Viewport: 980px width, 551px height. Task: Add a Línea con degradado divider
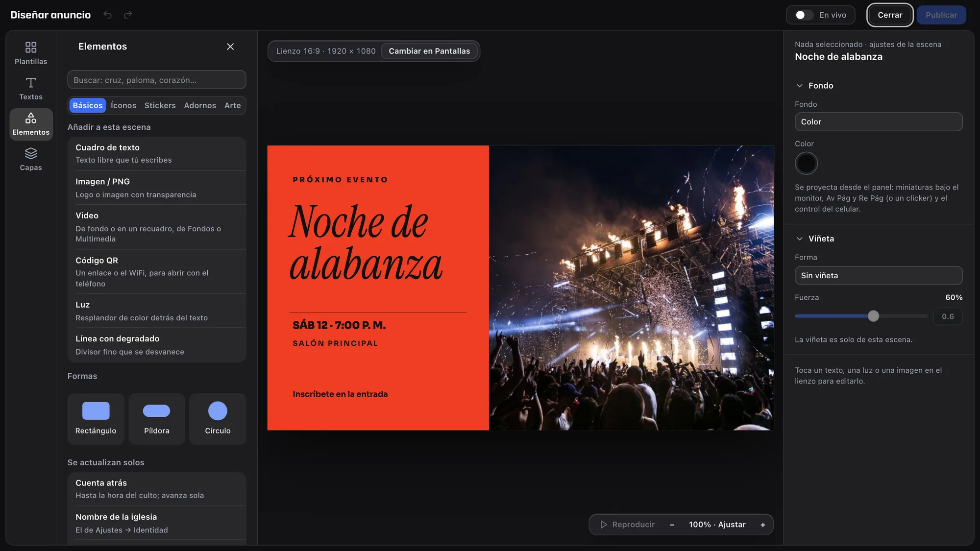157,345
